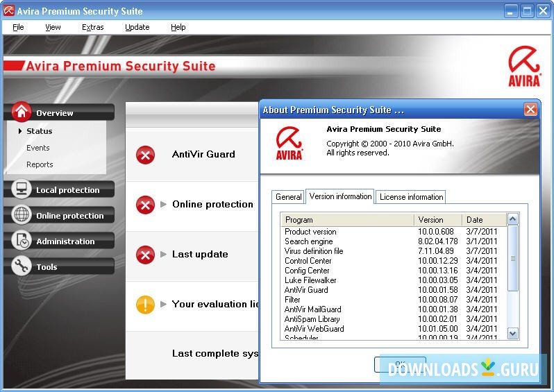Select the Config Center row

pos(394,271)
